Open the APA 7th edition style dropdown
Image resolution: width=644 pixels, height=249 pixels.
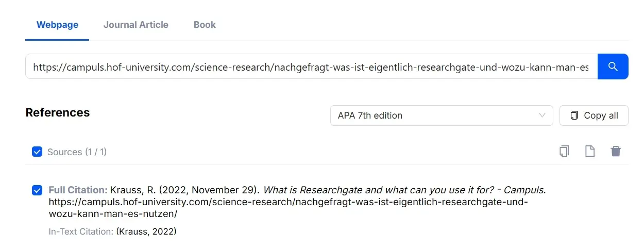pyautogui.click(x=441, y=115)
